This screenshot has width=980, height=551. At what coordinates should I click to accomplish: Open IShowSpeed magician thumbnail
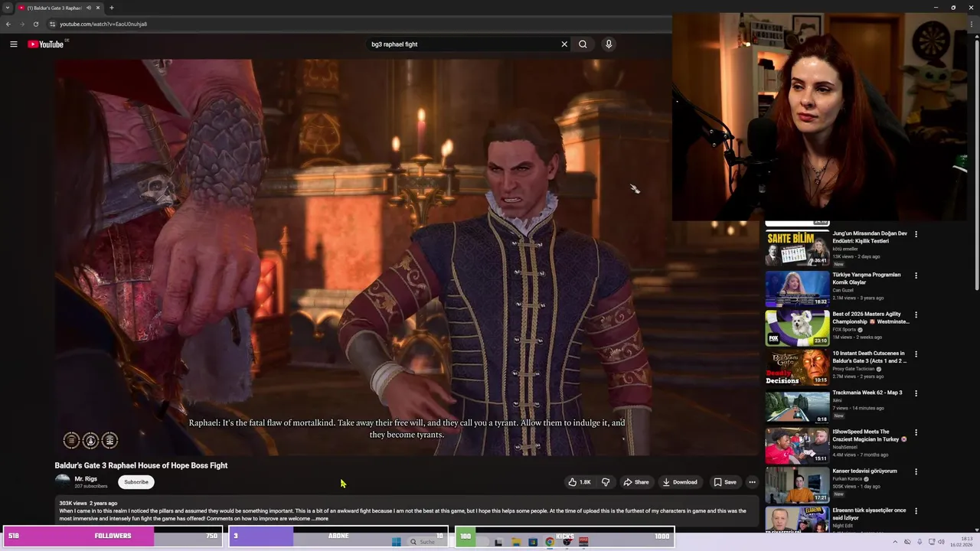(x=797, y=445)
